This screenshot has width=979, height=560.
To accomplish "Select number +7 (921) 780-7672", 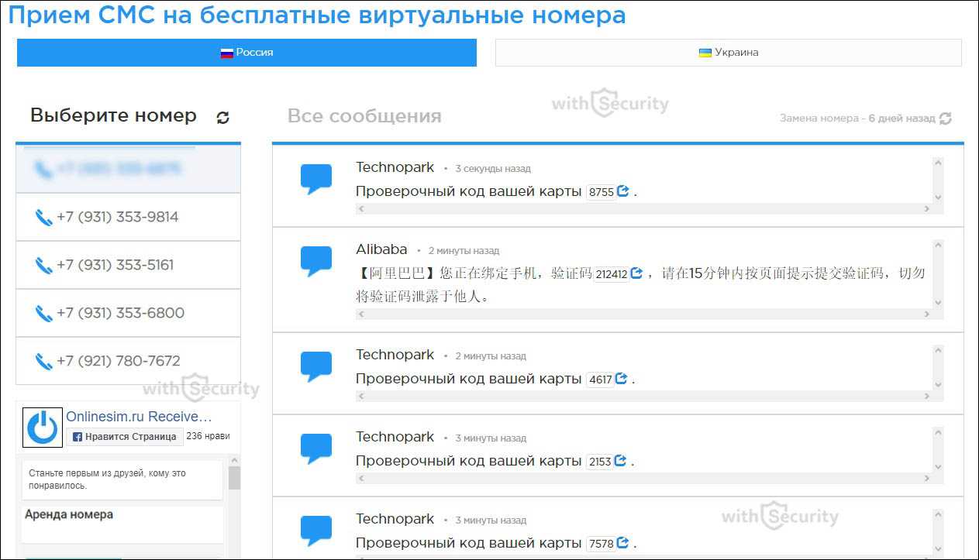I will 129,361.
